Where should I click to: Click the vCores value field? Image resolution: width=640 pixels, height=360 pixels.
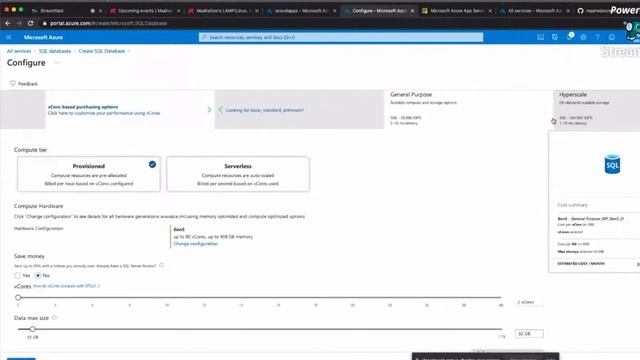pyautogui.click(x=529, y=302)
